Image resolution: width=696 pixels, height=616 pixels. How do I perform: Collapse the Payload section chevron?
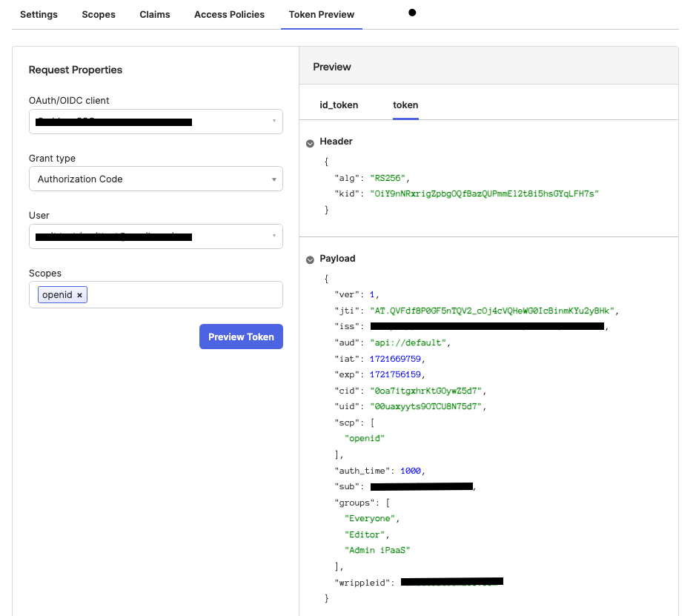[x=310, y=260]
